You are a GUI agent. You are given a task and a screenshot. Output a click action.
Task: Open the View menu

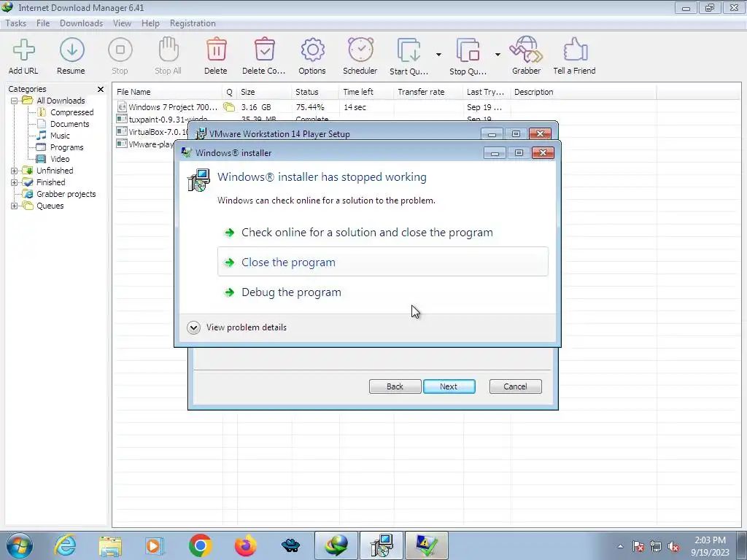[122, 23]
